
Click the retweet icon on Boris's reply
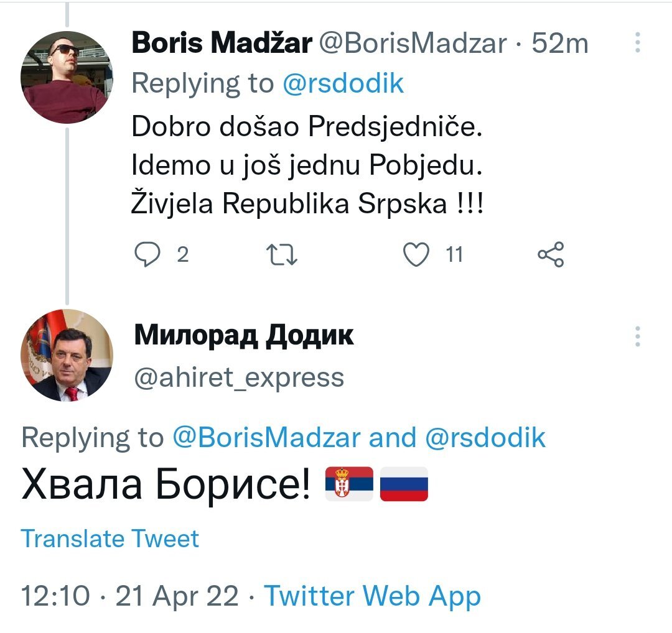point(283,253)
